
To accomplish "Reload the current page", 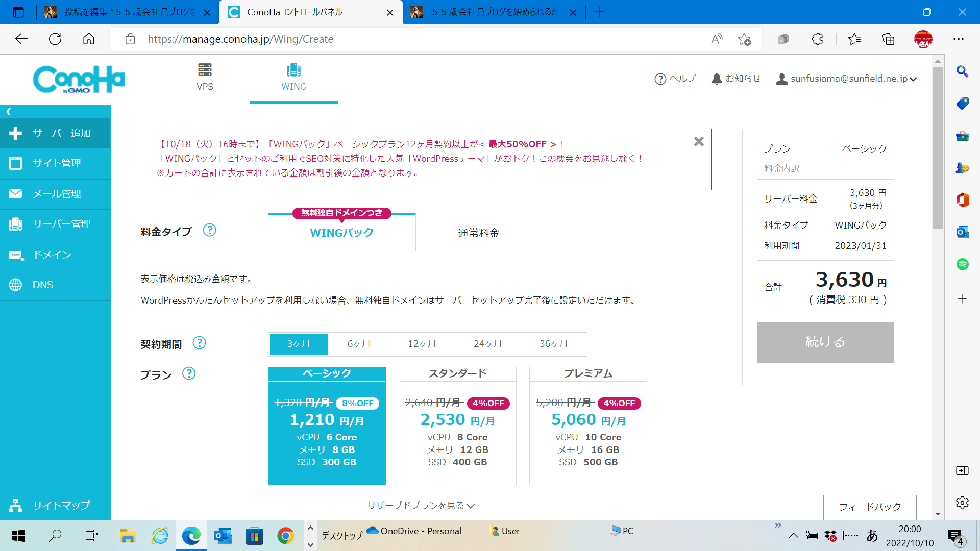I will 55,39.
